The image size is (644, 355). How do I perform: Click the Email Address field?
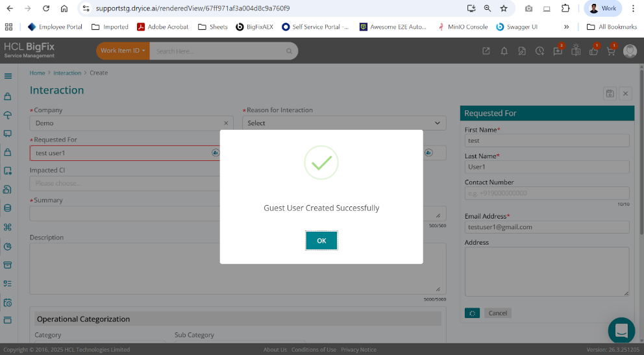[x=547, y=227]
